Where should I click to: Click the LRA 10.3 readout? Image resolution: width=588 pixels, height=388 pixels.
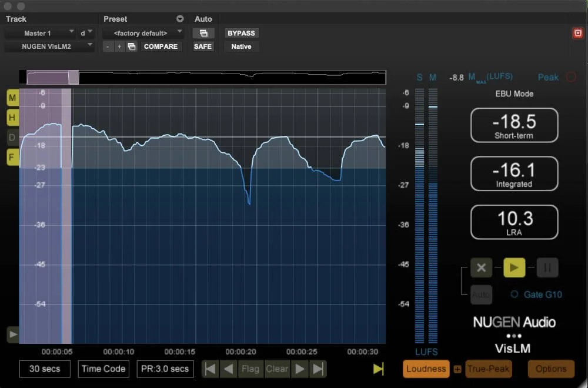click(x=514, y=222)
